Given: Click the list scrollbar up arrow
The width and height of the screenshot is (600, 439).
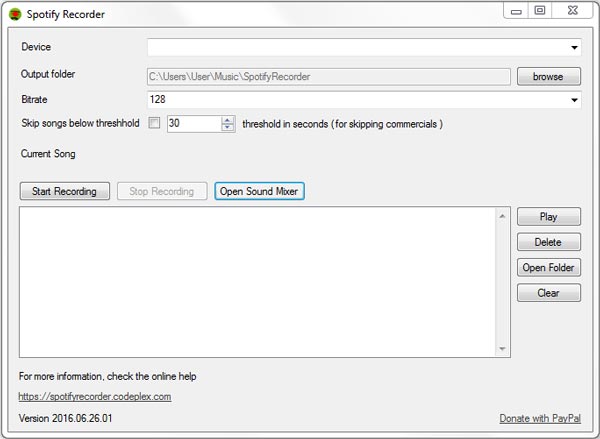Looking at the screenshot, I should coord(502,216).
